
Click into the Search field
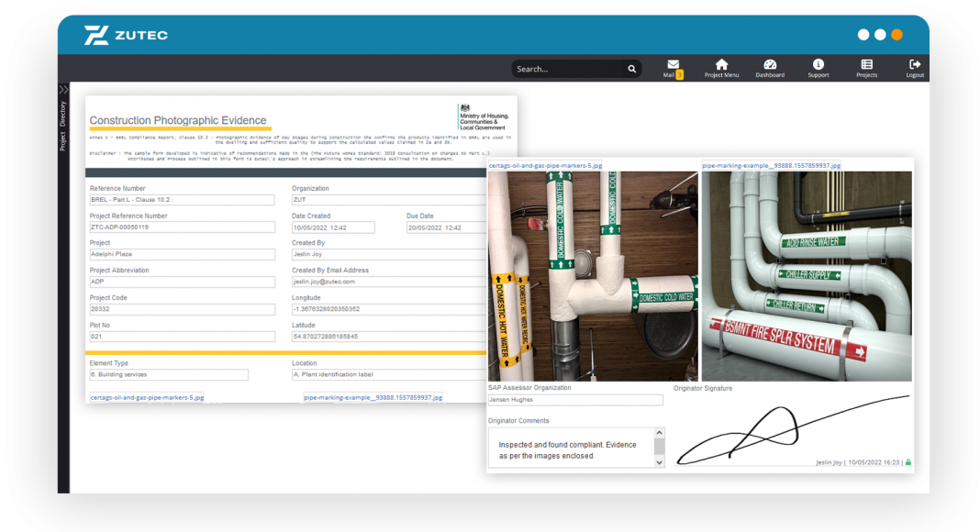coord(567,69)
